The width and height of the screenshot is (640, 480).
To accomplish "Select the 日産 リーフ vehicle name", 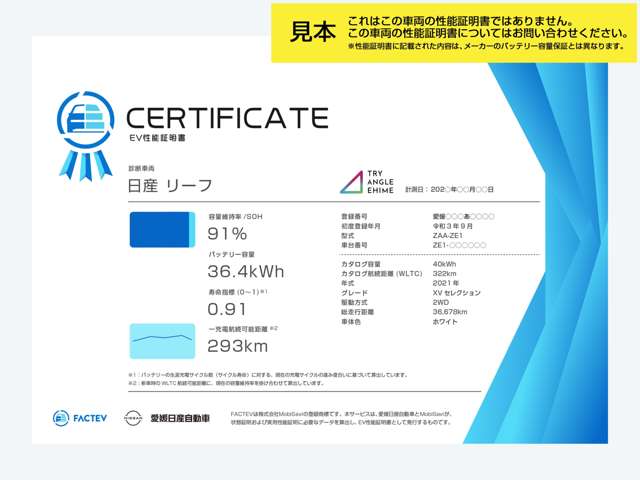I will click(x=170, y=185).
